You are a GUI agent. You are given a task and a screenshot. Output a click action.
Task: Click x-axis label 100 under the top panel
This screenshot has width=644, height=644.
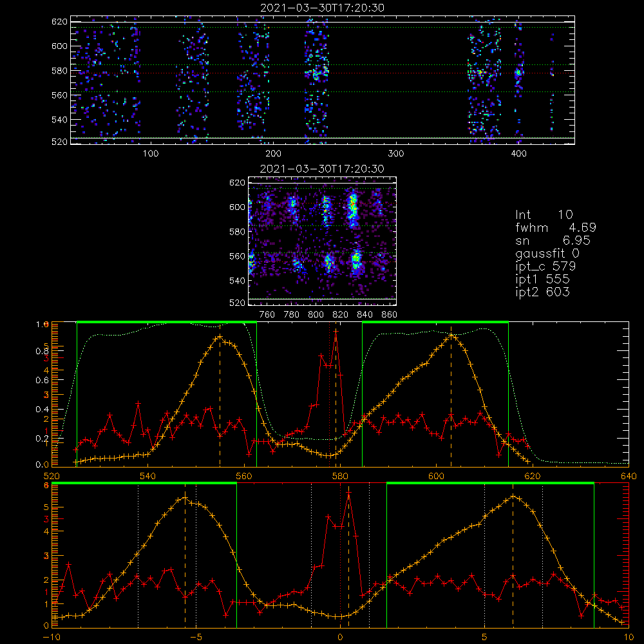click(151, 154)
